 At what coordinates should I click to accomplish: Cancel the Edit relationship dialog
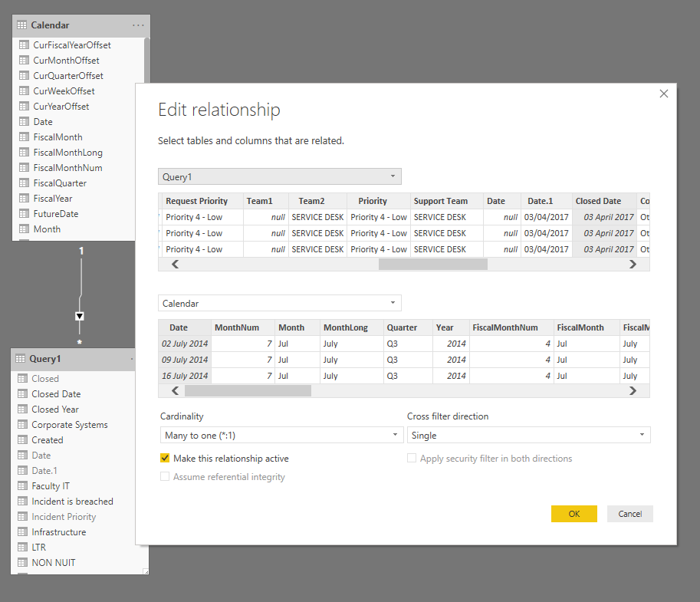pyautogui.click(x=629, y=514)
